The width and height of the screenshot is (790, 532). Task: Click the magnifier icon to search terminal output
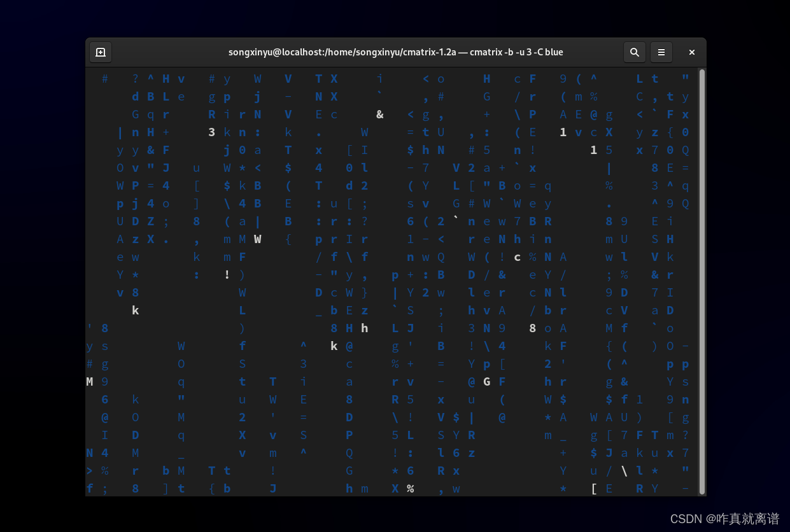click(x=634, y=52)
